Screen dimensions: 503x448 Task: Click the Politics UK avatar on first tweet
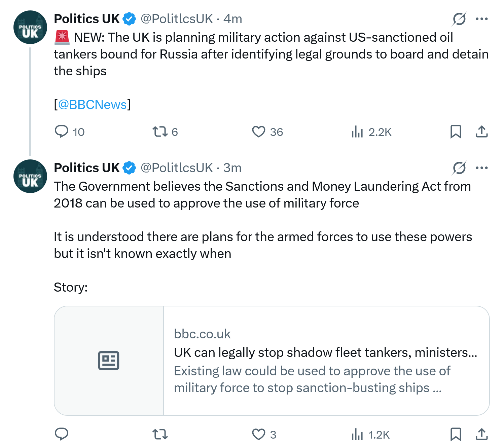click(30, 27)
